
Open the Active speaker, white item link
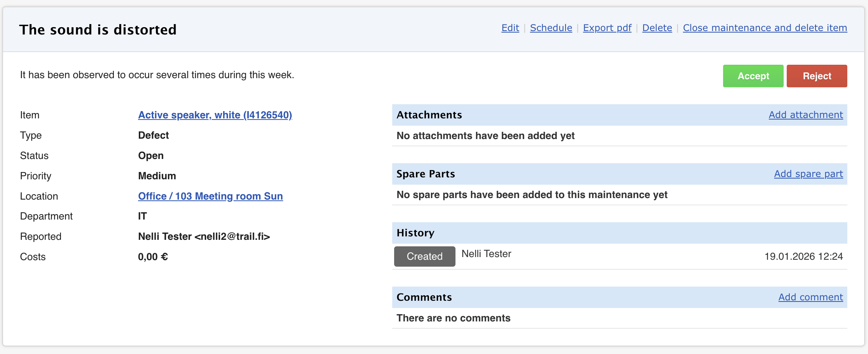tap(215, 115)
